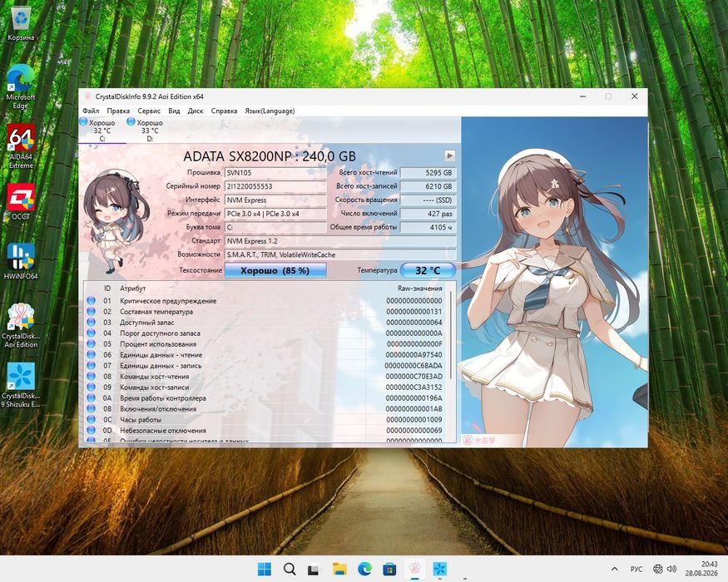Select row 01 Критическое предупреждение
This screenshot has width=728, height=582.
coord(265,301)
